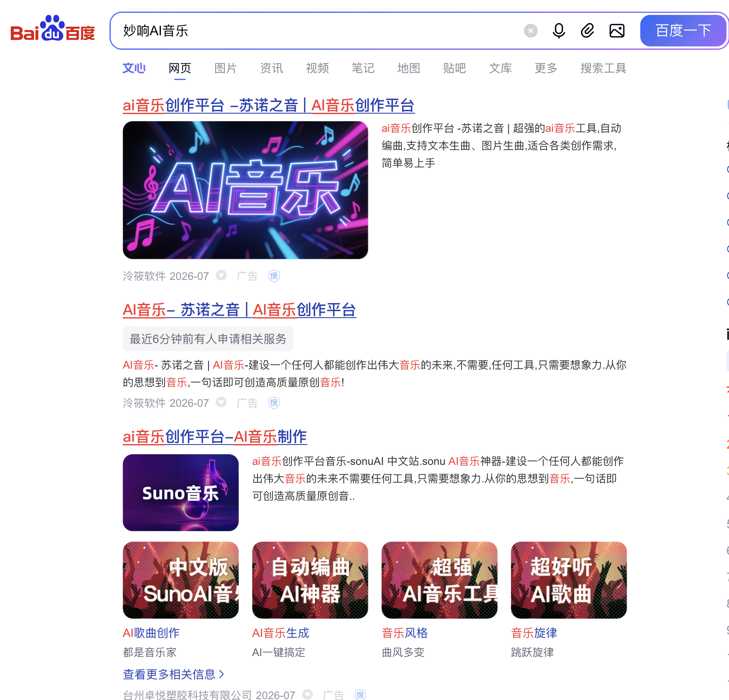This screenshot has width=729, height=700.
Task: Click second result's 保 shield icon
Action: (274, 403)
